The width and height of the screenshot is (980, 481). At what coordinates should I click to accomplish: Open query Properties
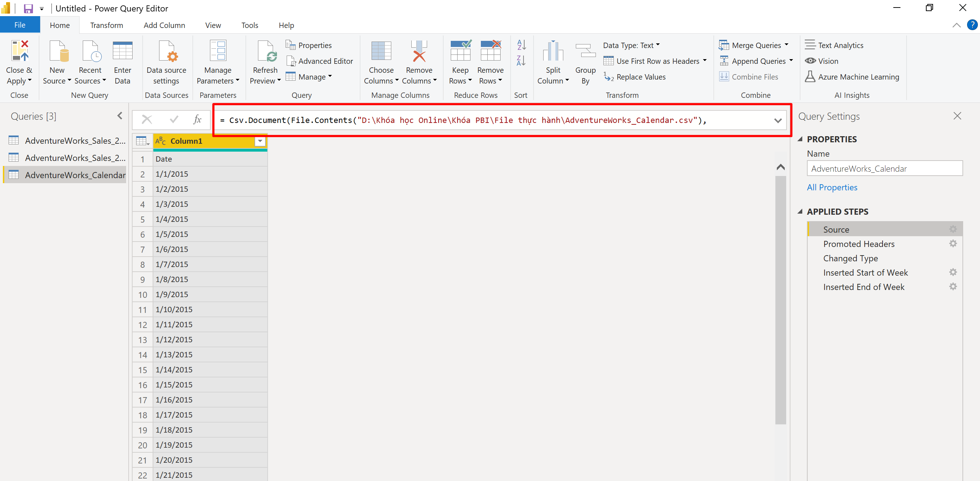[x=309, y=45]
